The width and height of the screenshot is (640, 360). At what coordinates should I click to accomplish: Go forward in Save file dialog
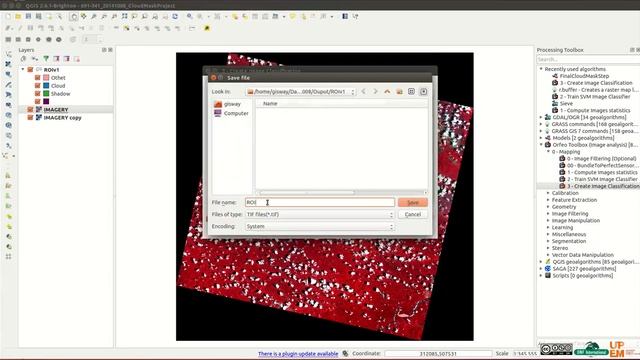[375, 91]
